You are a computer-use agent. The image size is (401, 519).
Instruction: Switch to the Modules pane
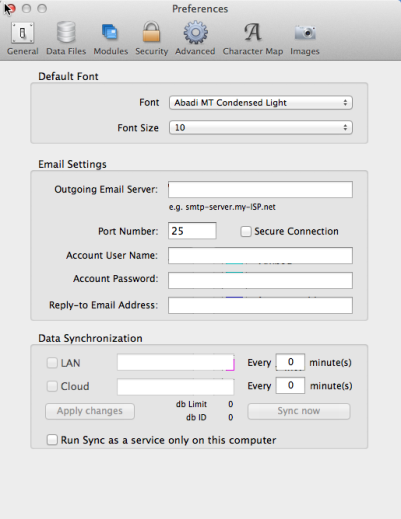coord(110,38)
